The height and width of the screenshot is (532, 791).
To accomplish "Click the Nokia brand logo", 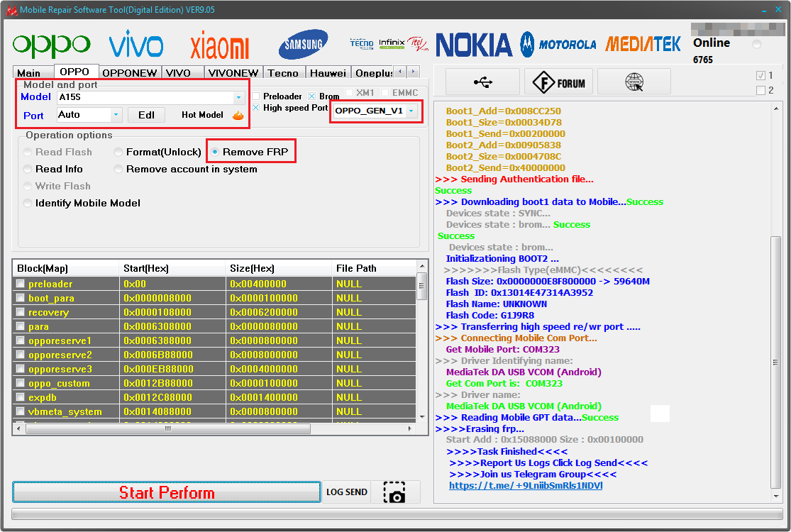I will (x=474, y=45).
